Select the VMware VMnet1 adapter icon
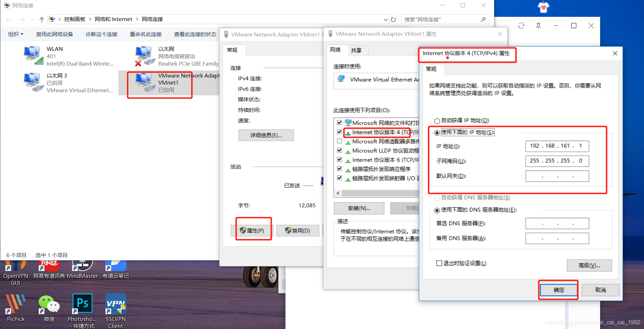This screenshot has width=644, height=329. tap(145, 82)
